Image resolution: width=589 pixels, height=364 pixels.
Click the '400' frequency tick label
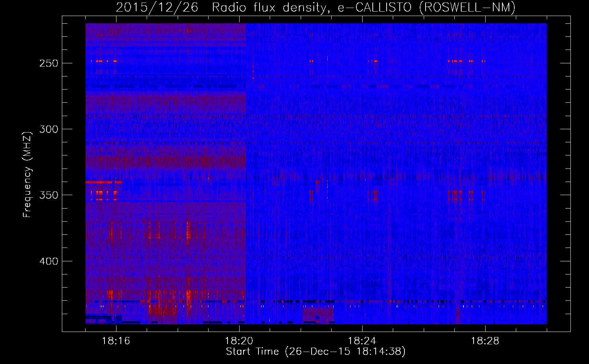pyautogui.click(x=48, y=261)
